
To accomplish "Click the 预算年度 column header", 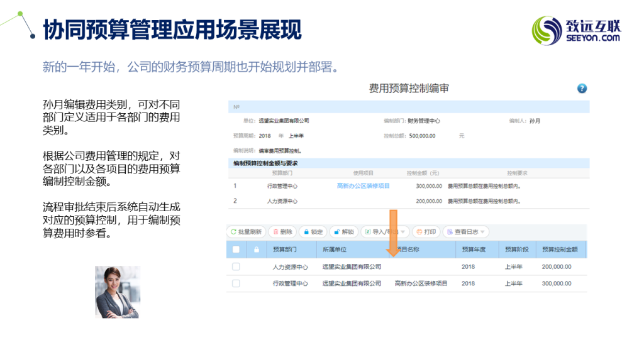I will 473,250.
